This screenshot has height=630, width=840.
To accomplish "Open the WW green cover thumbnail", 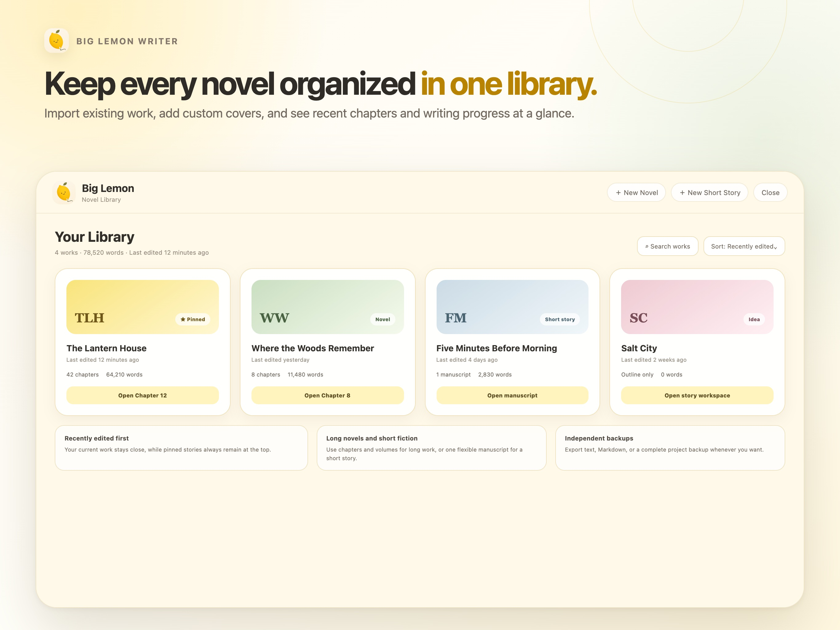I will pos(327,307).
